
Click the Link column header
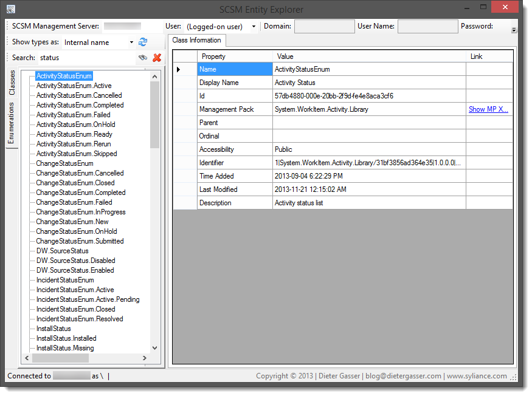489,56
